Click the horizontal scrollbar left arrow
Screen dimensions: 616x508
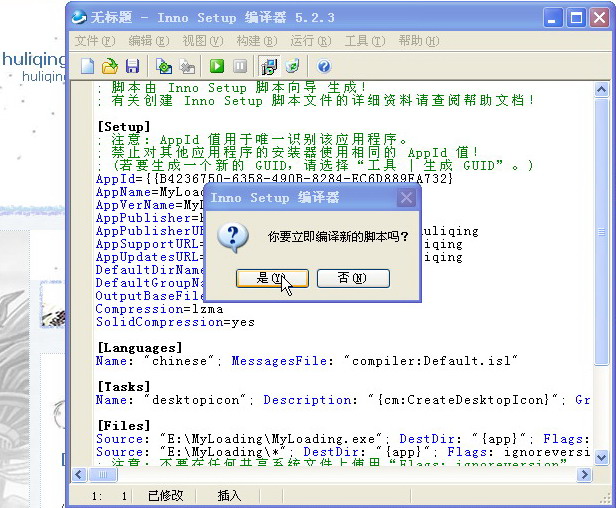79,475
